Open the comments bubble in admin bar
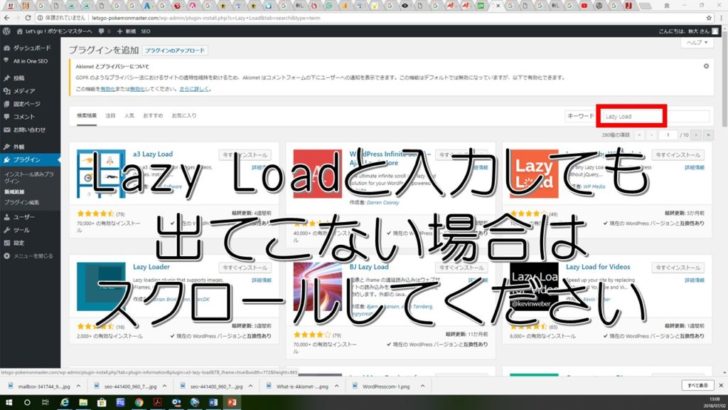This screenshot has height=410, width=728. [104, 31]
